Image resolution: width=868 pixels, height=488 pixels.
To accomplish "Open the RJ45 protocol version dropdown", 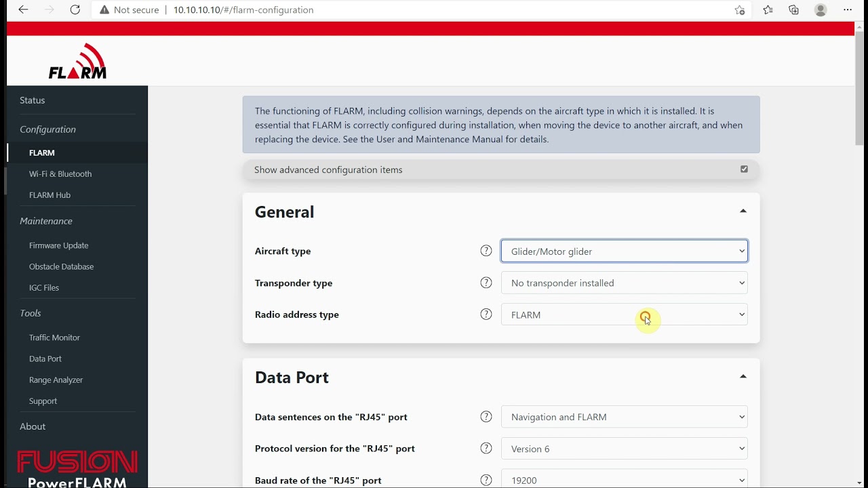I will coord(625,448).
